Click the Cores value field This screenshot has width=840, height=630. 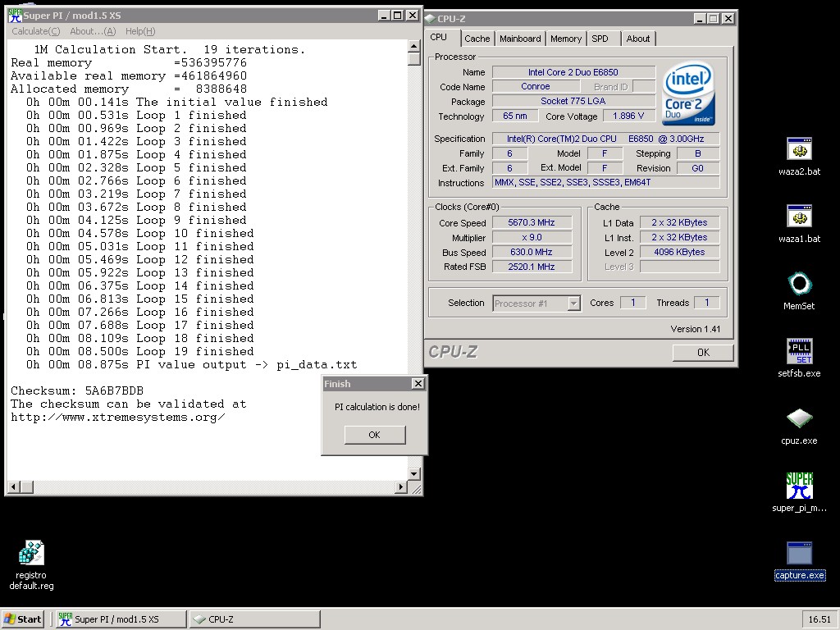(x=632, y=303)
